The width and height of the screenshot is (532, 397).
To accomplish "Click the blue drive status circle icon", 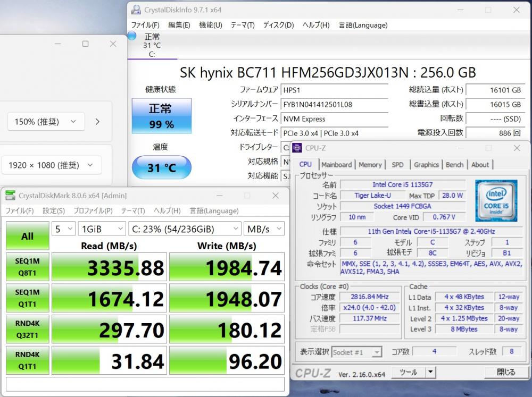I will pyautogui.click(x=132, y=36).
